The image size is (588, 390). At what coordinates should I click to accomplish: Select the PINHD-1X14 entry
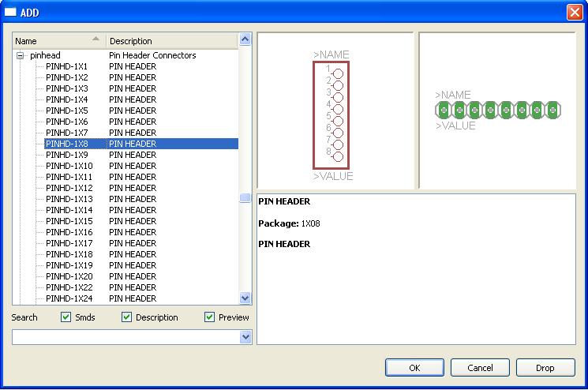(69, 210)
